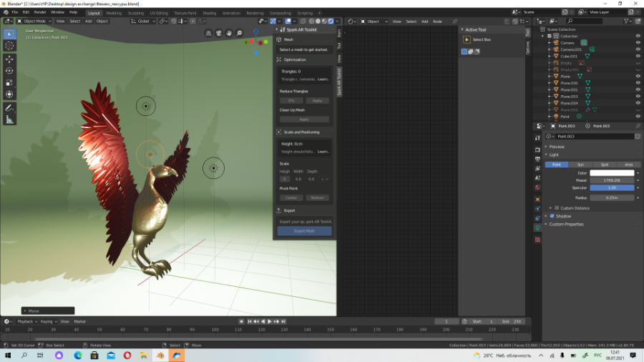The image size is (644, 362).
Task: Open the World properties tab
Action: pos(537,187)
